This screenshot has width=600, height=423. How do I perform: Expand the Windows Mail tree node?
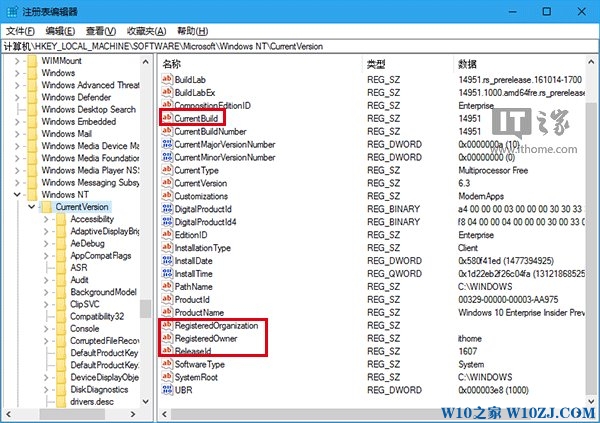[x=16, y=134]
